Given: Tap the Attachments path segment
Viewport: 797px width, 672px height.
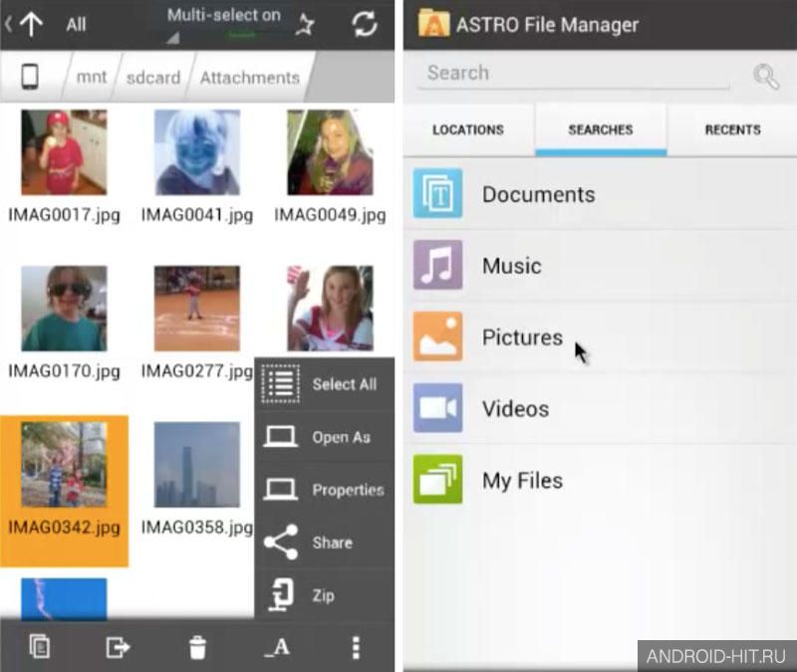Looking at the screenshot, I should (250, 78).
